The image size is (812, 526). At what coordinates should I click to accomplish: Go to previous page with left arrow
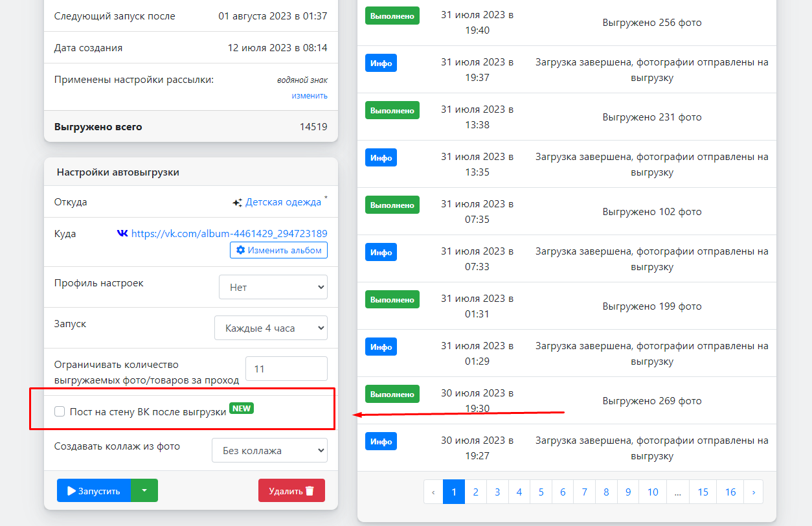433,492
